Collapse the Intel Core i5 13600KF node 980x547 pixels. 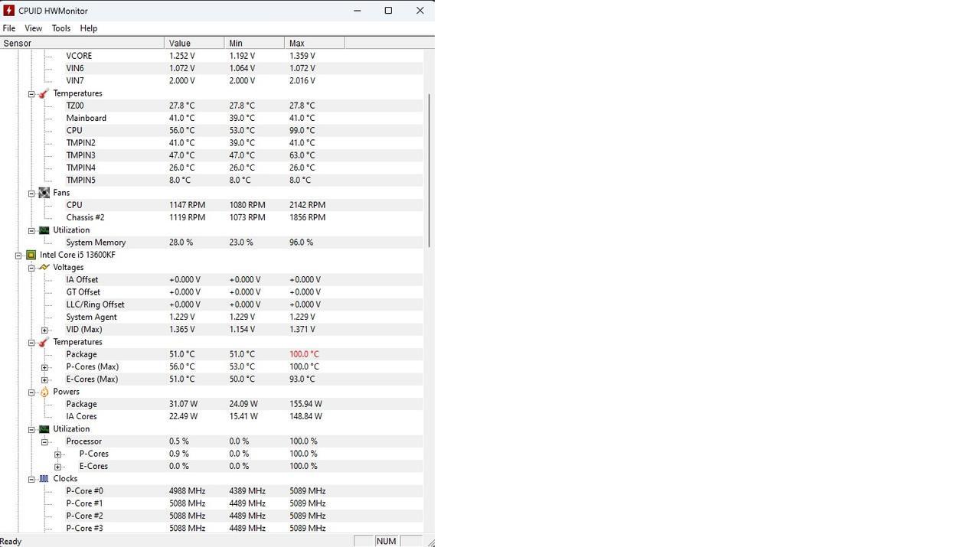(x=18, y=256)
